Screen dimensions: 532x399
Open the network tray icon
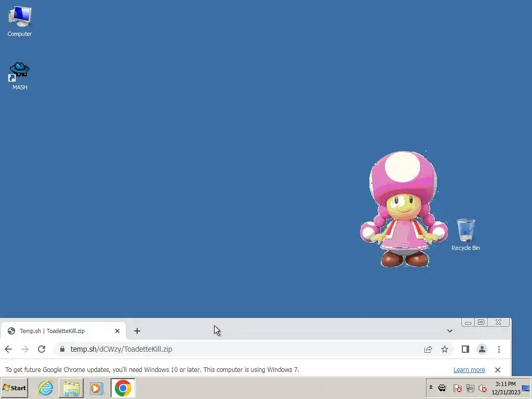(470, 388)
